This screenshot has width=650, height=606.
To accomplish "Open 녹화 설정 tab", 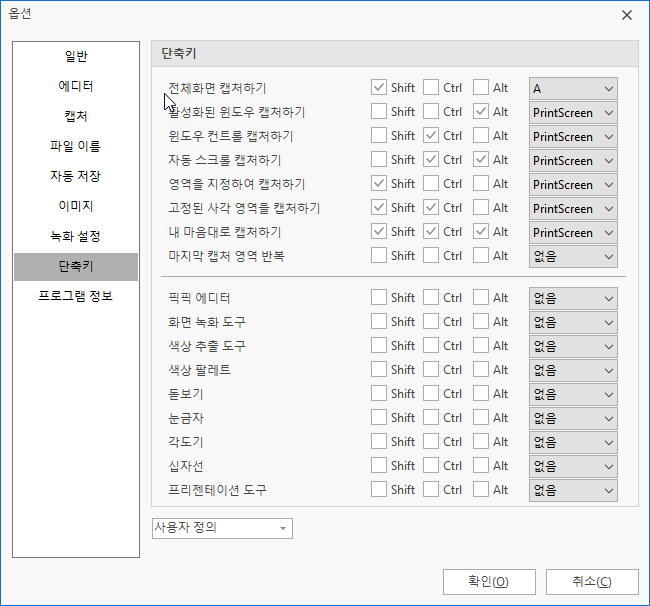I will click(76, 236).
